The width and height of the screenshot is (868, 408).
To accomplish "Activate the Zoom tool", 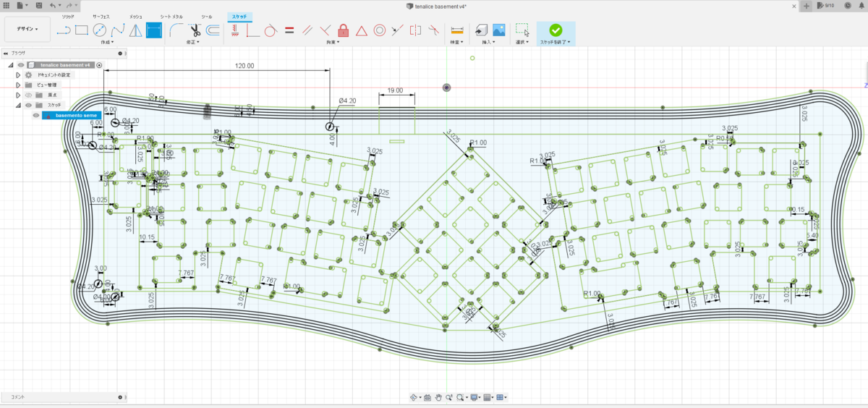I will (449, 397).
